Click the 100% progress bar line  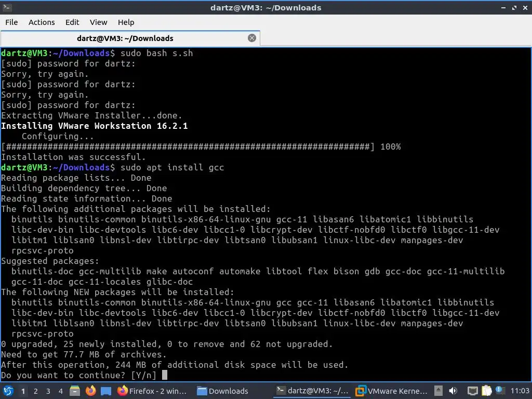coord(201,147)
